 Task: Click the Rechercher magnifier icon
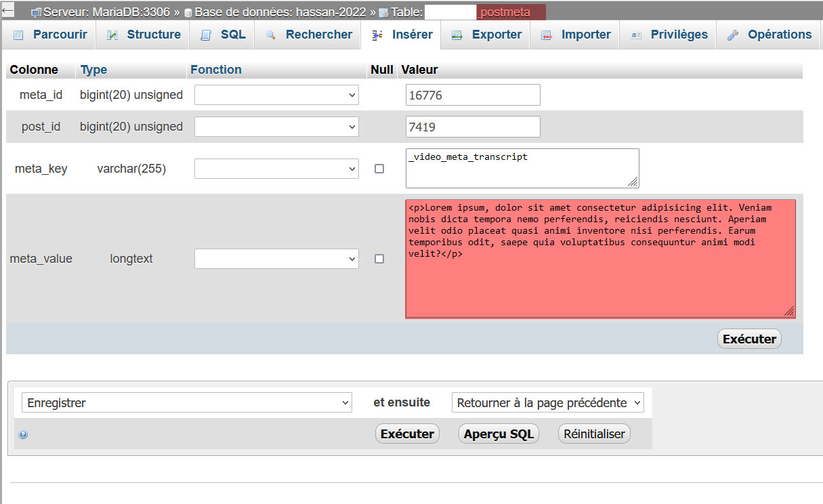pyautogui.click(x=271, y=35)
